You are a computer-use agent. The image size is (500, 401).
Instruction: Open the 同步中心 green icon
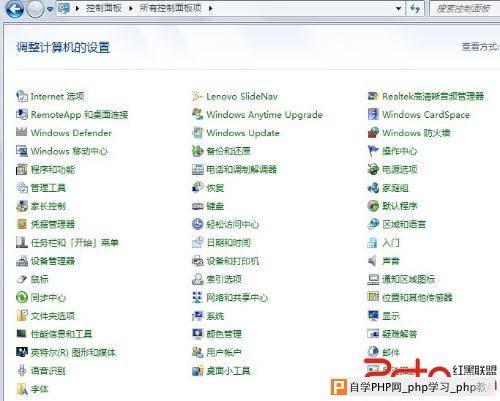(22, 297)
